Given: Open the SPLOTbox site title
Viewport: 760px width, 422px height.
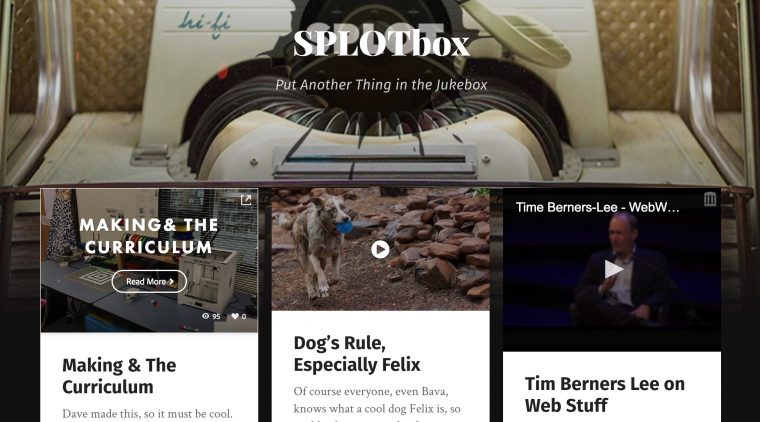Looking at the screenshot, I should (x=381, y=44).
